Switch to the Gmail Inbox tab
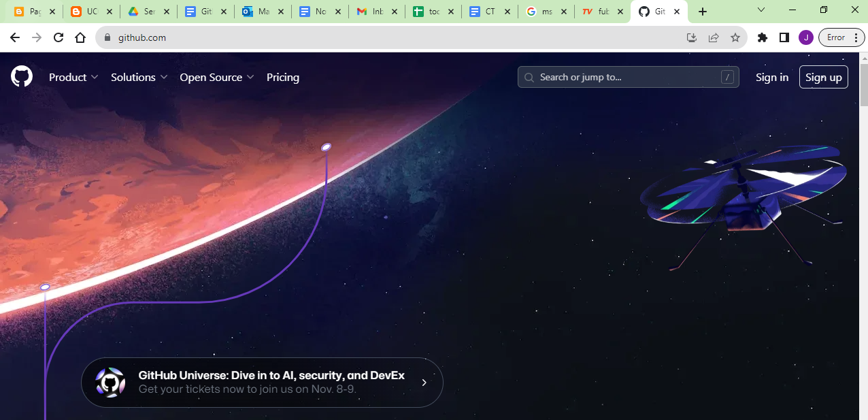 coord(378,12)
